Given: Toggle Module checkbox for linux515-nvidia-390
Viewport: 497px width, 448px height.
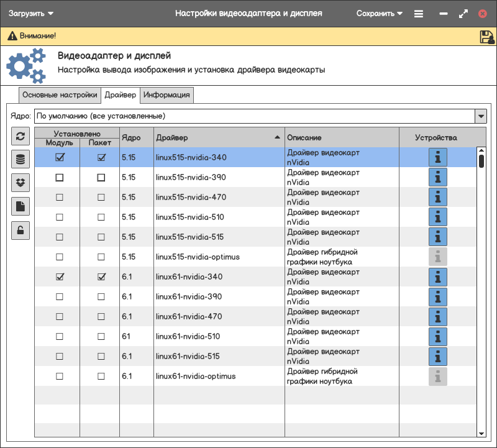Looking at the screenshot, I should [60, 178].
